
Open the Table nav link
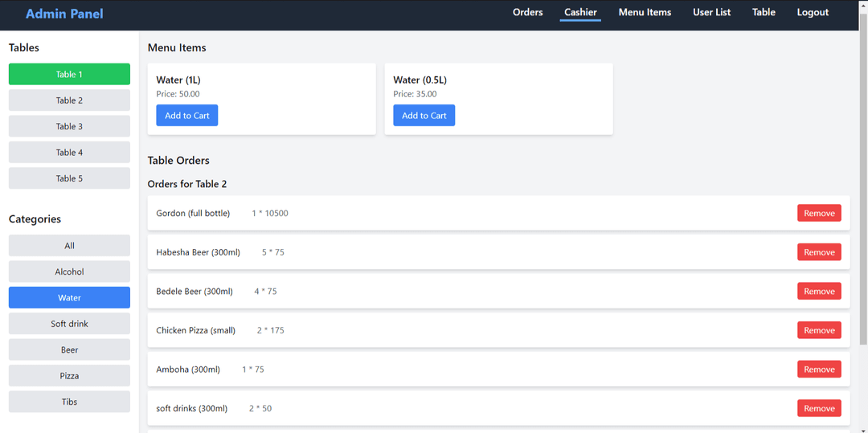pyautogui.click(x=764, y=12)
